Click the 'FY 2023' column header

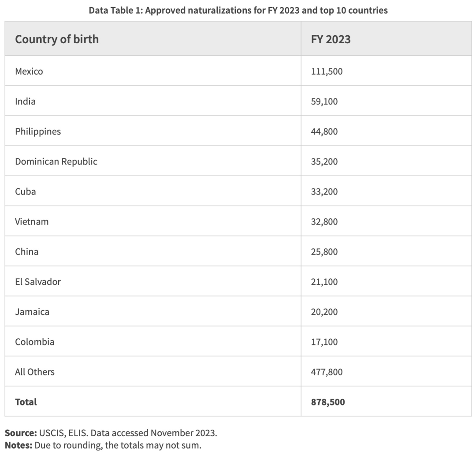coord(331,39)
